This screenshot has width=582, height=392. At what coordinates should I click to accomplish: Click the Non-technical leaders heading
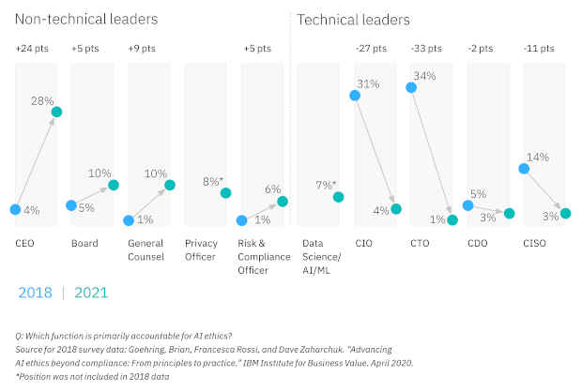[86, 20]
